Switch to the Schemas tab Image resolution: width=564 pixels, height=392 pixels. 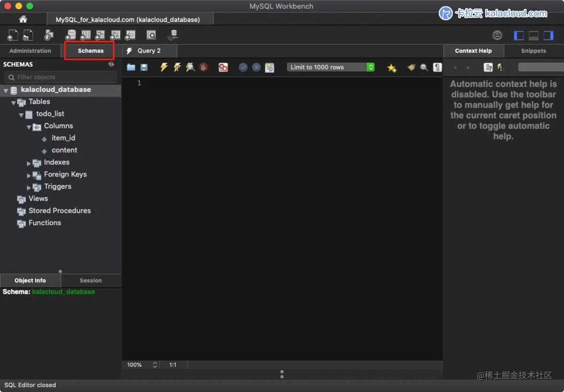pos(90,51)
